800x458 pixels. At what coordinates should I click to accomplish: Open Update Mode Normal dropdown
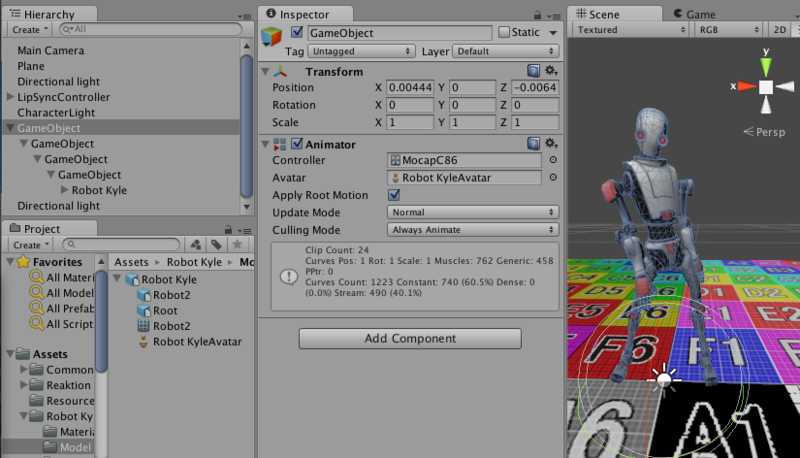(473, 212)
